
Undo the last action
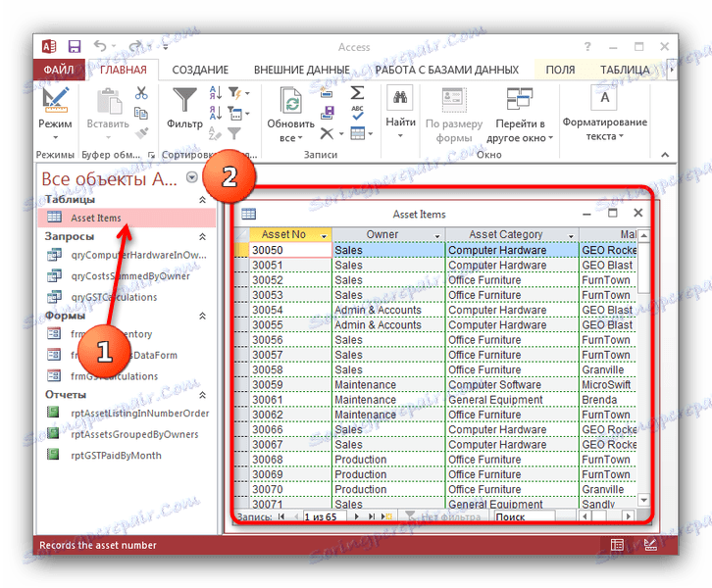click(x=100, y=46)
